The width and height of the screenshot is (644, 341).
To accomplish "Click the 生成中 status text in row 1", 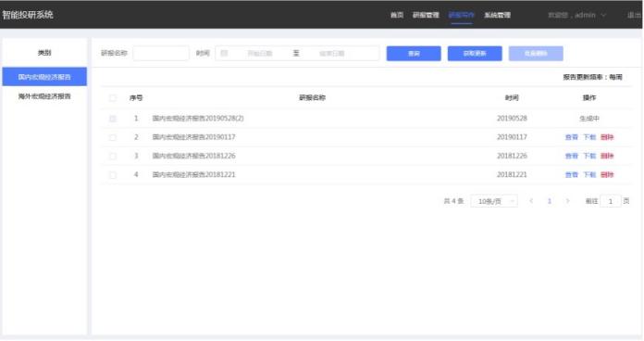I will (589, 119).
